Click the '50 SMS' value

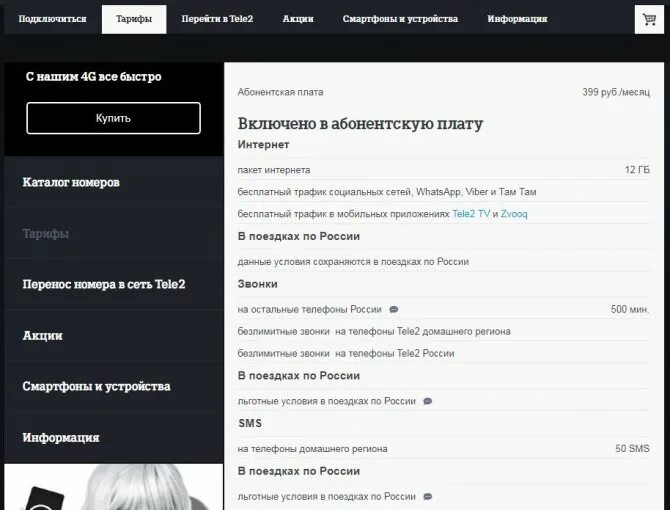click(632, 448)
